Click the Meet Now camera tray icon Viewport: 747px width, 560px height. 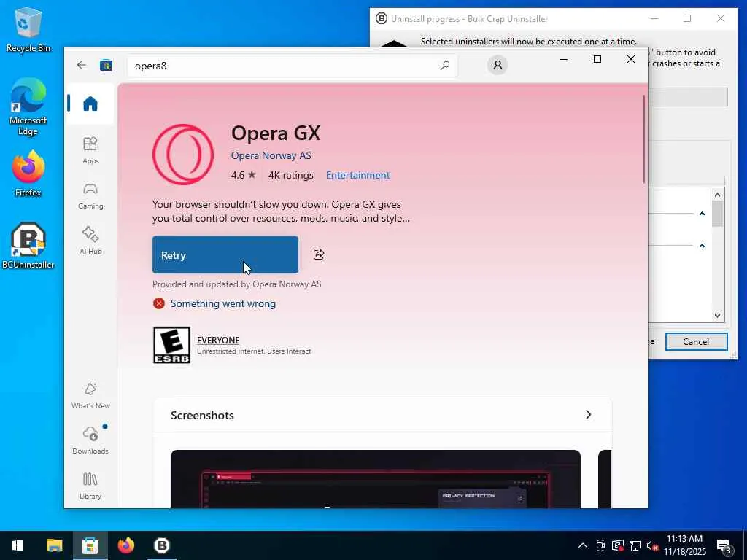point(600,545)
